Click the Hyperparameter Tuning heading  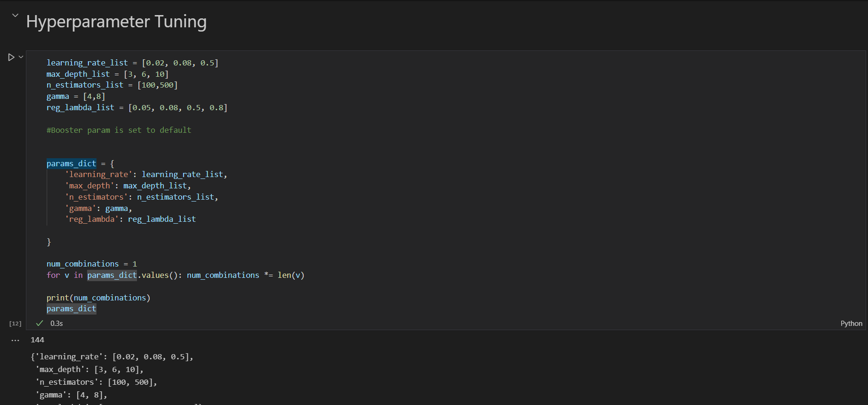pos(116,22)
